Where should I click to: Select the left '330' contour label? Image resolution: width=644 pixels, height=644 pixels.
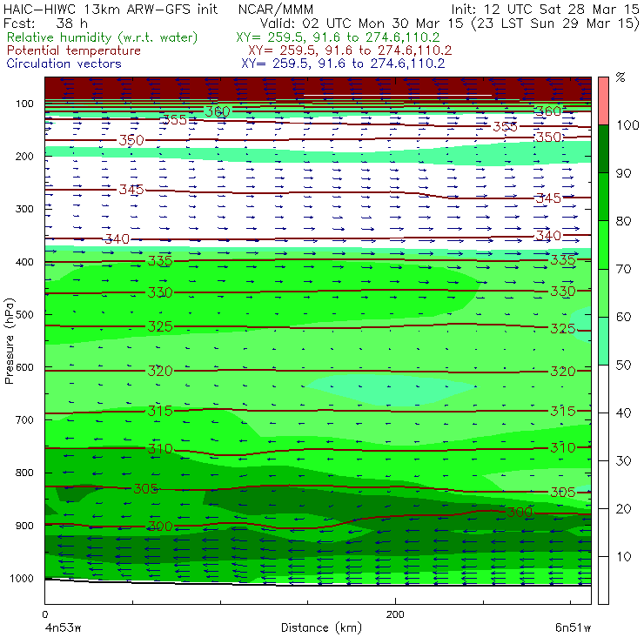tap(160, 292)
